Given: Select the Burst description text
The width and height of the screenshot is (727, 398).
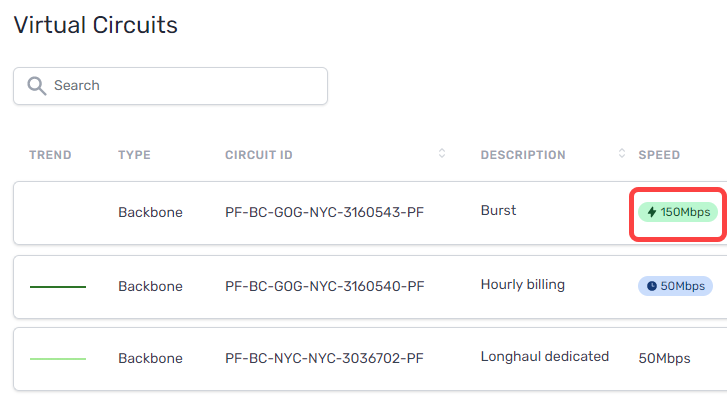Looking at the screenshot, I should (498, 211).
